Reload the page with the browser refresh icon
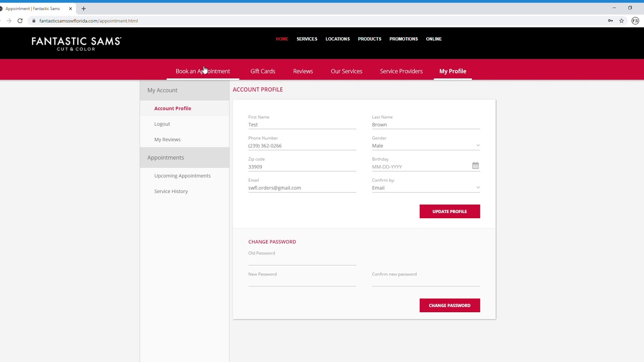Viewport: 644px width, 362px height. pos(20,21)
